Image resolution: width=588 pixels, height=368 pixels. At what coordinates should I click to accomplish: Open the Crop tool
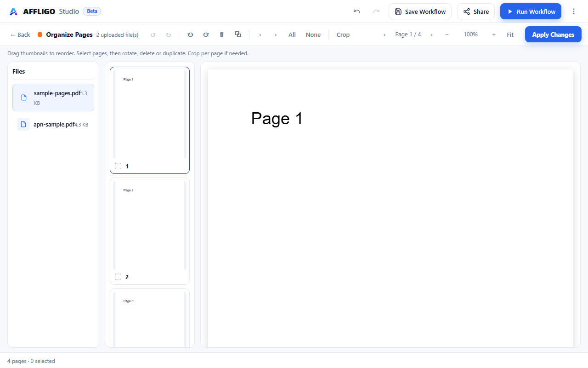tap(343, 34)
